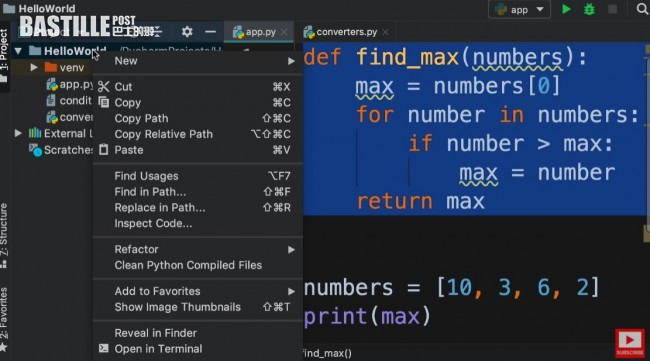Click 'for number in numbers:' line
Image resolution: width=650 pixels, height=361 pixels.
click(x=497, y=115)
